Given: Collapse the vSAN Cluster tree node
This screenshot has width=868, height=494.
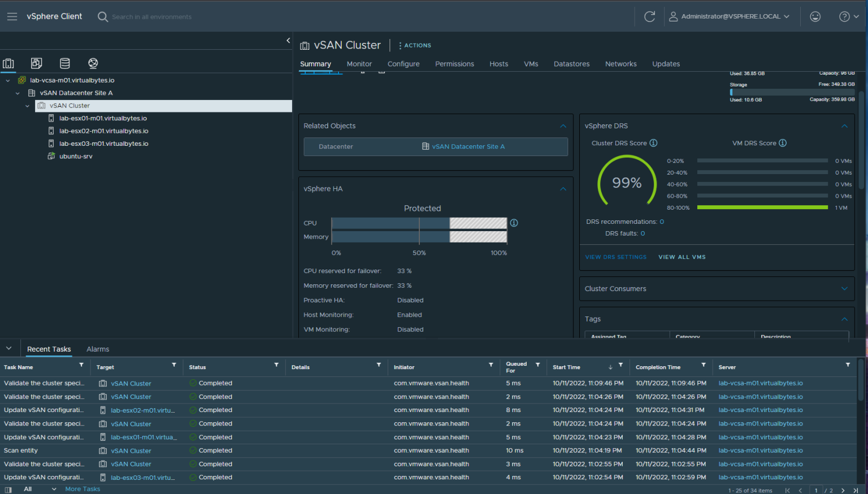Looking at the screenshot, I should (27, 106).
